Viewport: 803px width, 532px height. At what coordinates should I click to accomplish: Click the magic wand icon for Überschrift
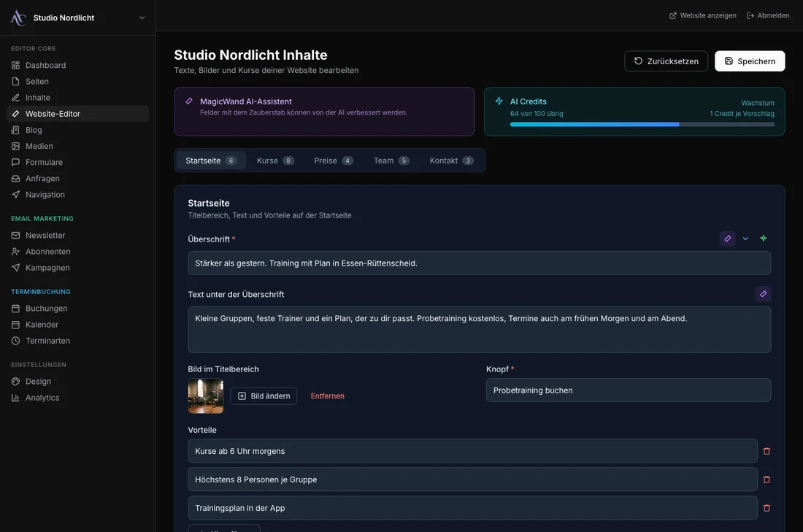click(727, 239)
